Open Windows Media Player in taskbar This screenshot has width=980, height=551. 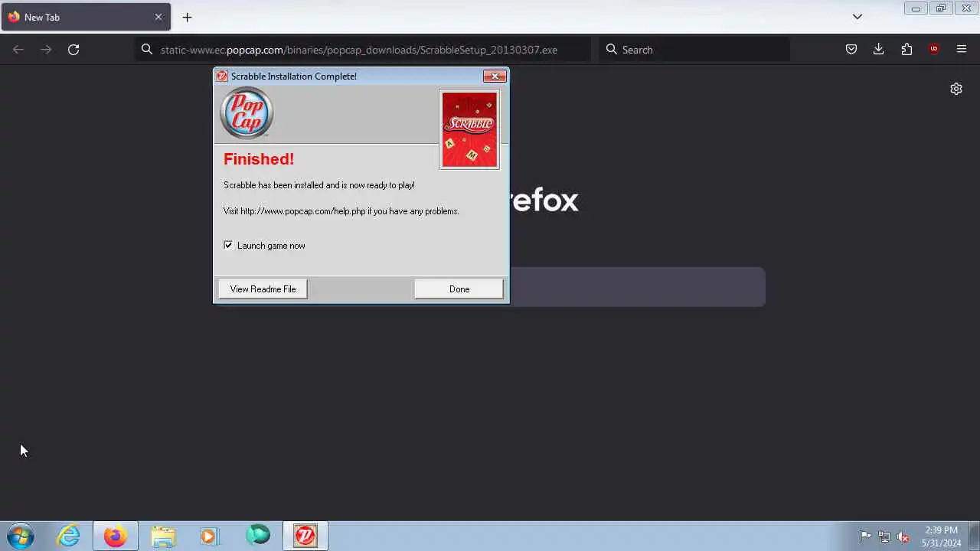point(209,536)
